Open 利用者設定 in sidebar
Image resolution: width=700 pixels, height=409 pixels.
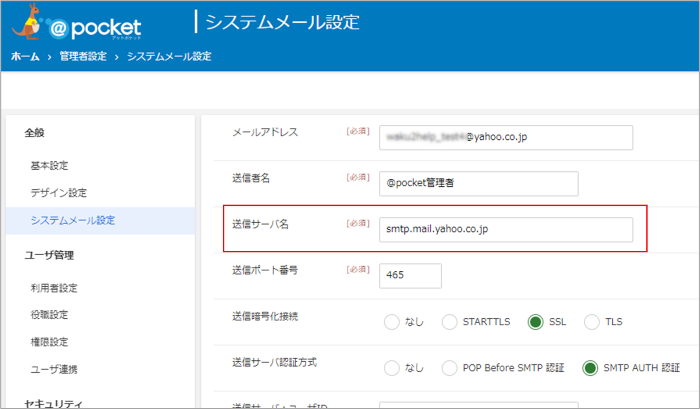54,288
